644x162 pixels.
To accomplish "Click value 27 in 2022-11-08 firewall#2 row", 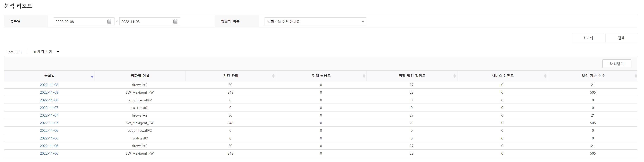I will [412, 85].
